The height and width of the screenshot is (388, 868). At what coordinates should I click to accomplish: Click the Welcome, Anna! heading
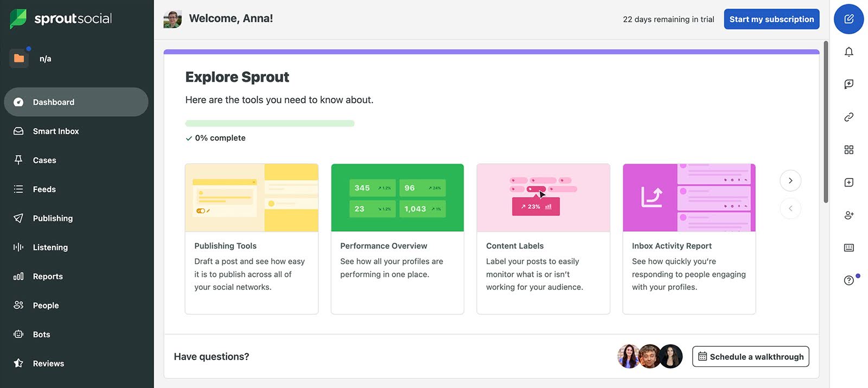231,18
